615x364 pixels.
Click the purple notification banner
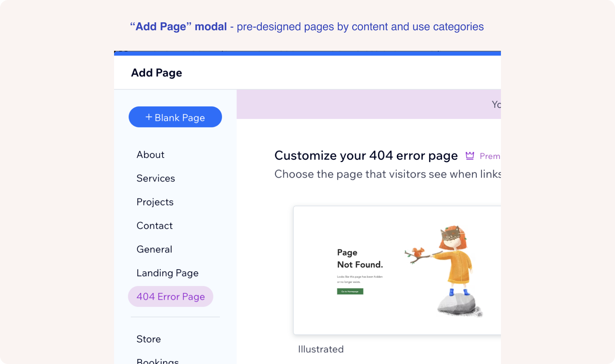tap(368, 104)
